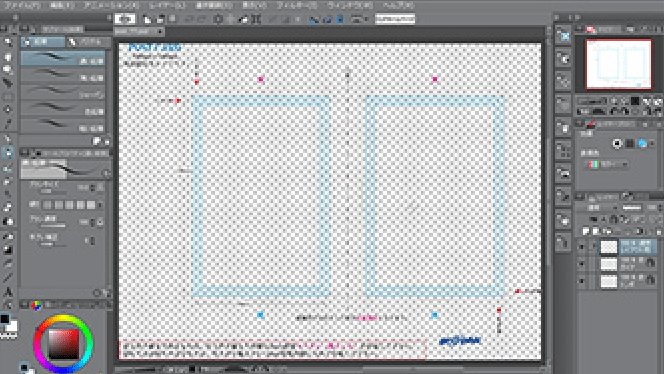Click the top quick-access icon with blue gear
Image resolution: width=664 pixels, height=374 pixels.
coord(563,36)
